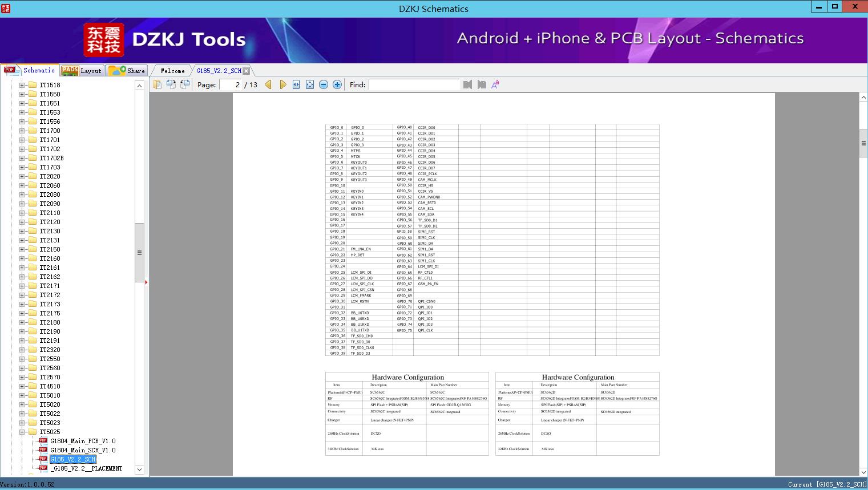Select the IT2090 tree folder
This screenshot has width=868, height=490.
coord(50,204)
